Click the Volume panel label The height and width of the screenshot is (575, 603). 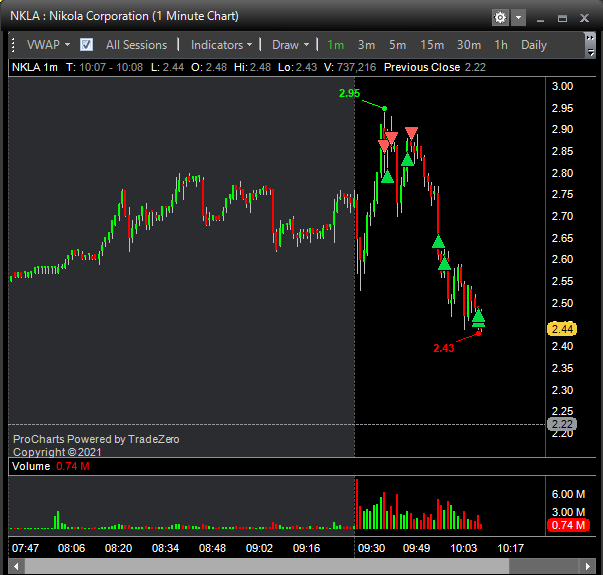pyautogui.click(x=31, y=467)
